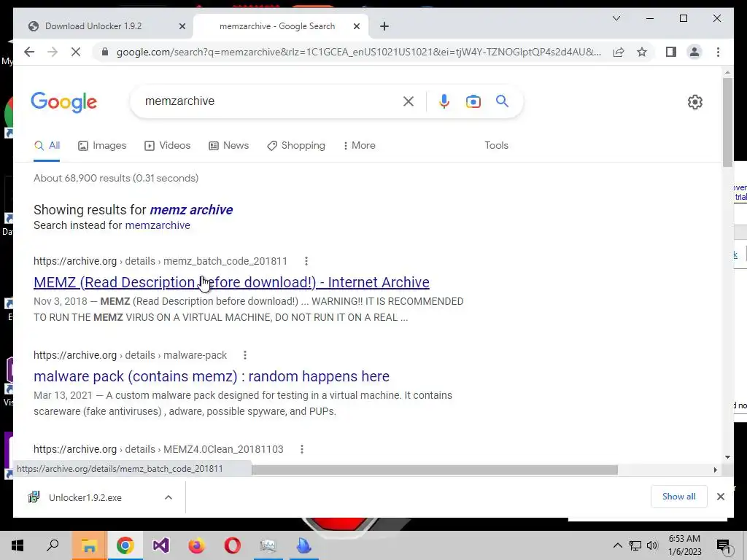Expand Unlocker1.9.2.exe download options

tap(169, 497)
